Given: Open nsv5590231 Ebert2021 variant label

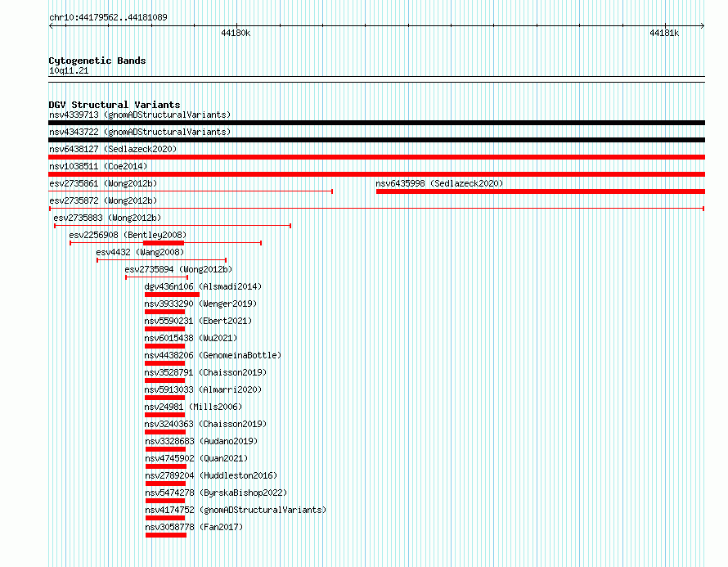Looking at the screenshot, I should coord(198,321).
